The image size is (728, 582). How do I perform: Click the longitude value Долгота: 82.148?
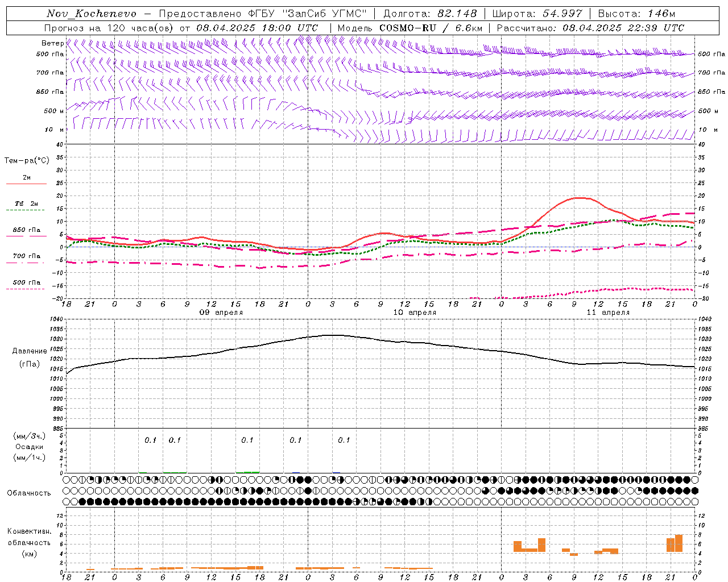pyautogui.click(x=430, y=14)
